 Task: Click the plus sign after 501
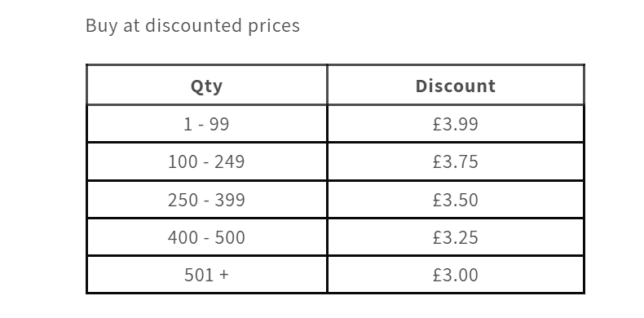pyautogui.click(x=224, y=275)
